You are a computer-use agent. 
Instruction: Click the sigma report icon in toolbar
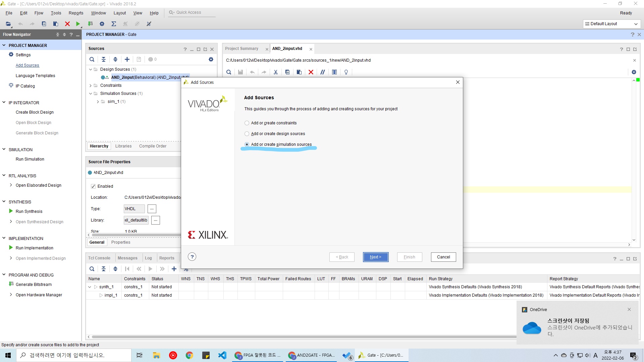coord(114,24)
